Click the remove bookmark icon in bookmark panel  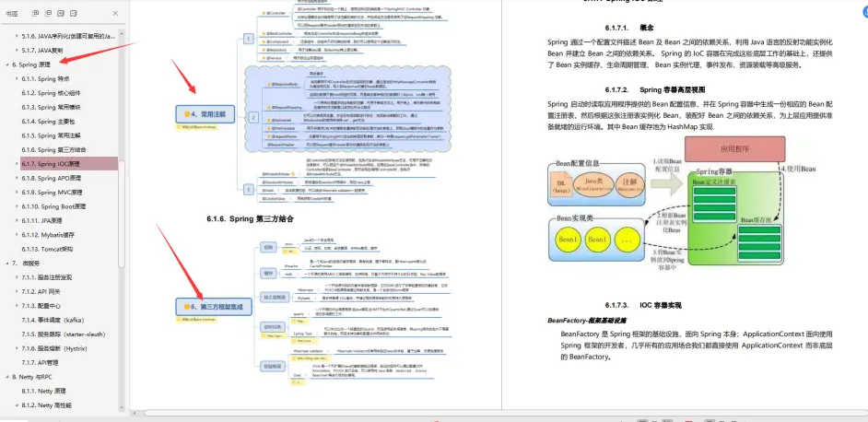[x=75, y=13]
